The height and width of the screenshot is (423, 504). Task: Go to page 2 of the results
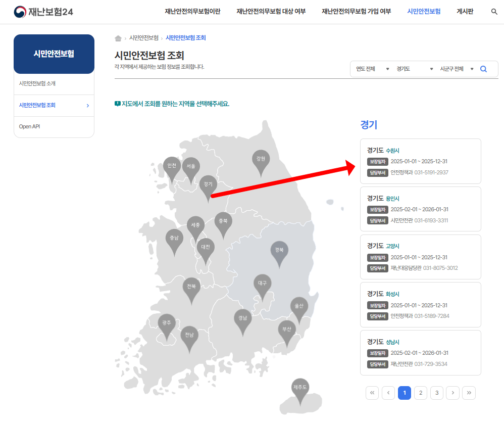(x=421, y=393)
